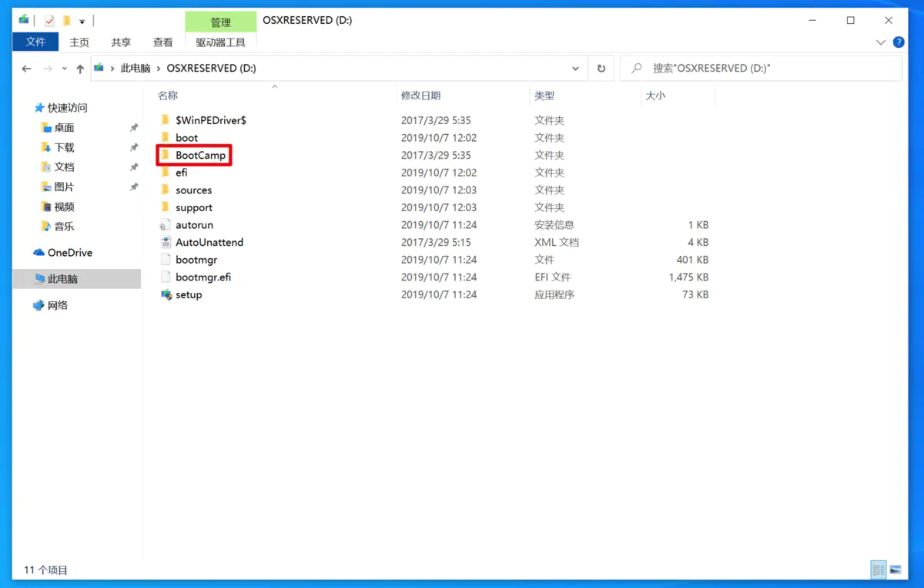Viewport: 924px width, 588px height.
Task: Click 此电脑 in the address breadcrumb
Action: 136,69
